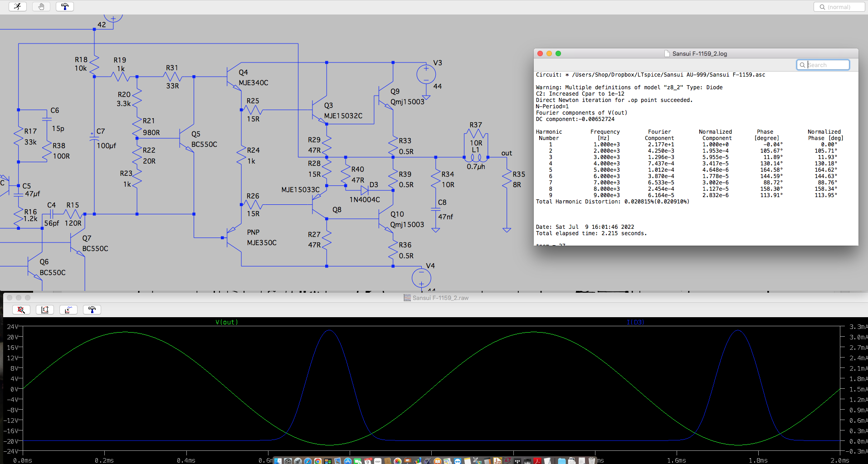Select the MJE15033C transistor label

click(300, 190)
